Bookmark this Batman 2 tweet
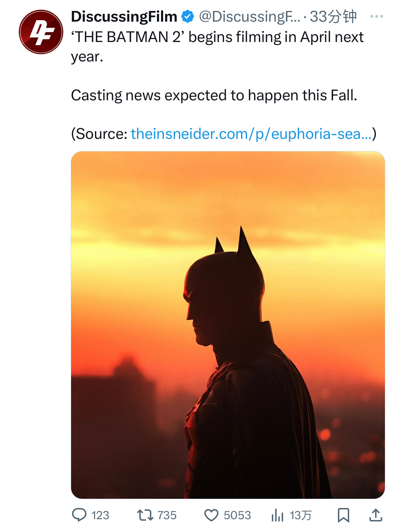The image size is (404, 532). pyautogui.click(x=344, y=515)
